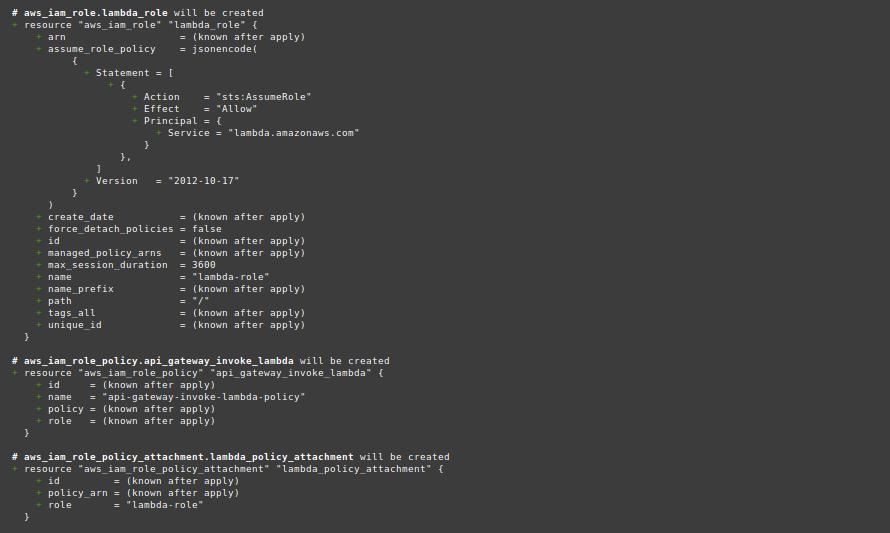Click the aws_iam_role_policy.api_gateway_invoke_lambda comment heading
This screenshot has width=890, height=533.
pyautogui.click(x=158, y=361)
